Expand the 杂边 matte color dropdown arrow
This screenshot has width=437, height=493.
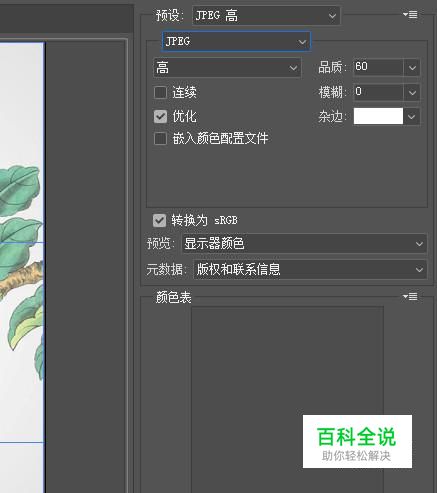click(412, 116)
